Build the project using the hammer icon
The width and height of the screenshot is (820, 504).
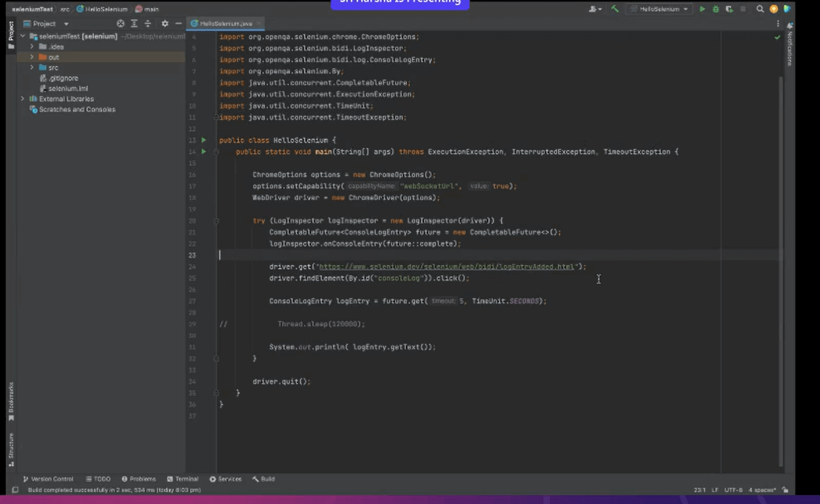coord(614,9)
